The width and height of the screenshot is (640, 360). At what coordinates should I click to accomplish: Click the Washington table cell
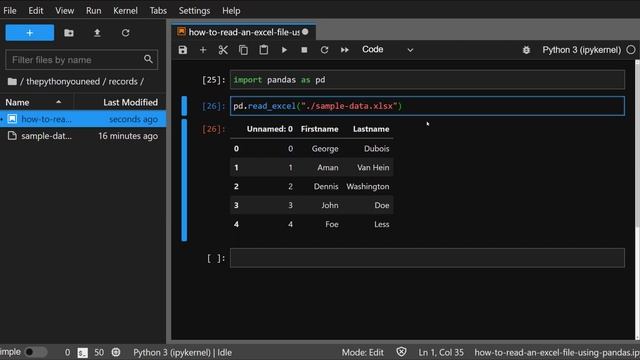coord(368,187)
